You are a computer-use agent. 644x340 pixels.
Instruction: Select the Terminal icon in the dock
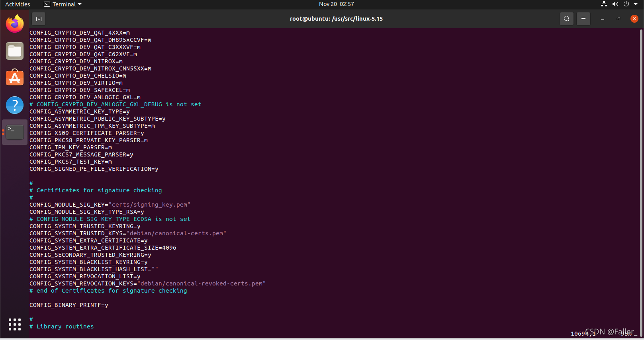click(x=15, y=132)
